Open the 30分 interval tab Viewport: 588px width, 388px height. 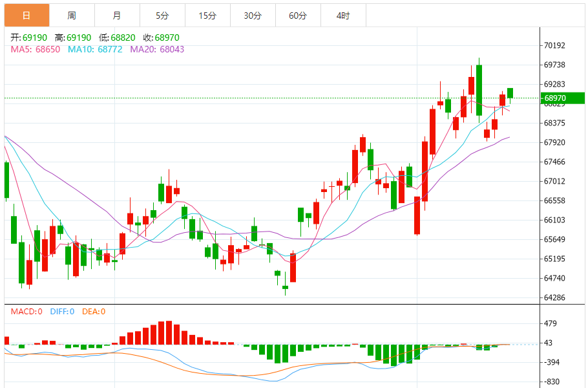(x=253, y=16)
